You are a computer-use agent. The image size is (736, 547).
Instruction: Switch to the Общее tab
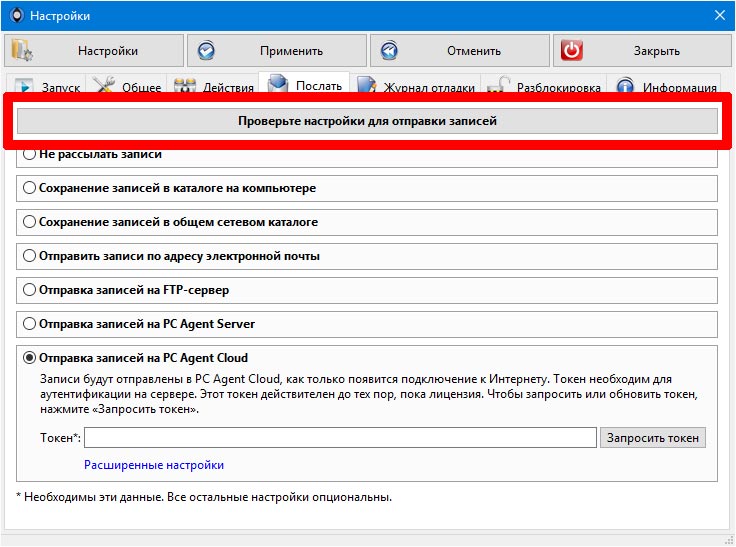click(127, 87)
